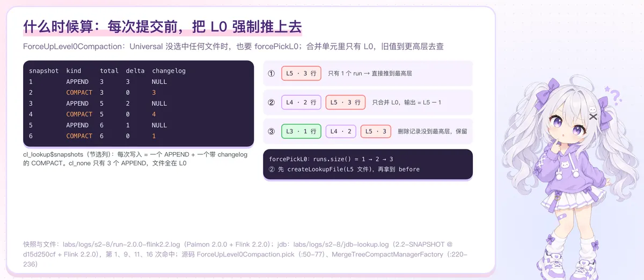Select COMPACT in snapshot 4 row
644x280 pixels.
[79, 114]
